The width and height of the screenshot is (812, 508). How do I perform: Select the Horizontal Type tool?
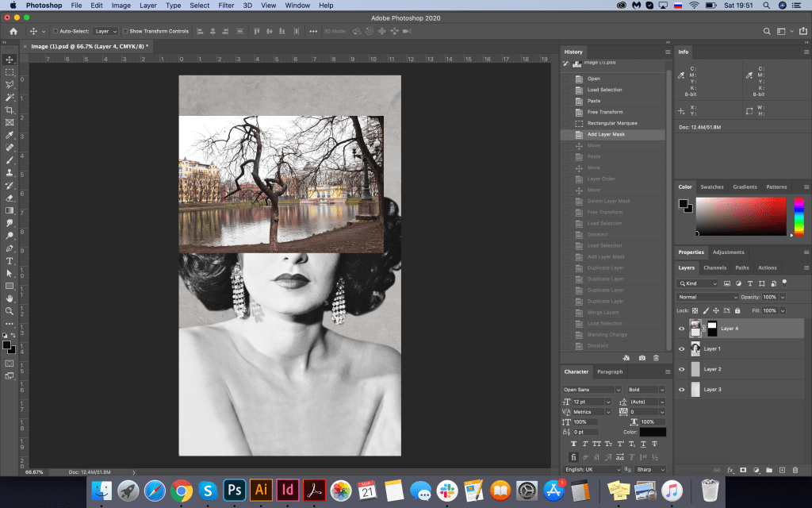10,261
